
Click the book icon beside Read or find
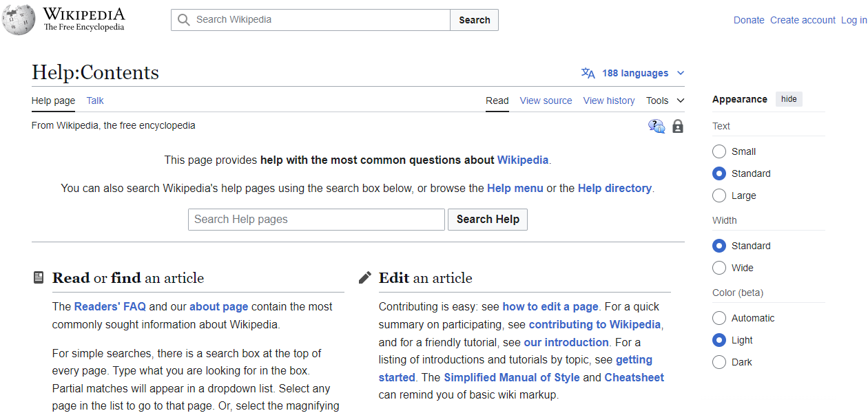tap(38, 277)
